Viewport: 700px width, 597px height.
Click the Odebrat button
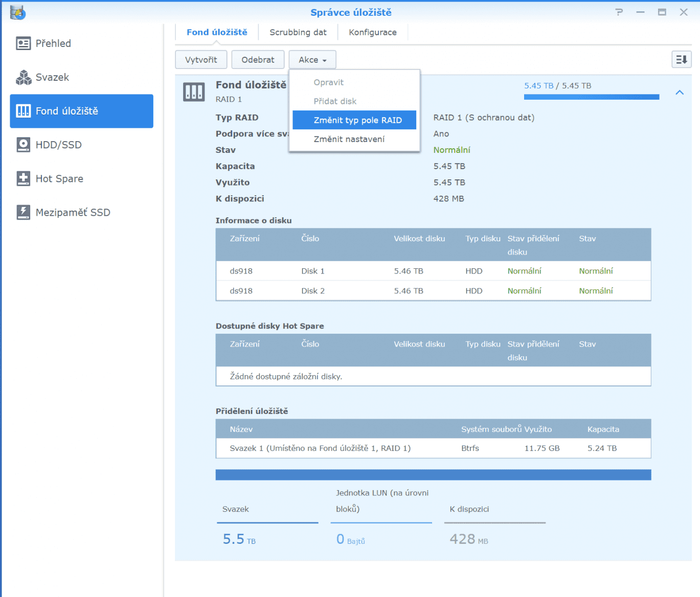point(258,60)
